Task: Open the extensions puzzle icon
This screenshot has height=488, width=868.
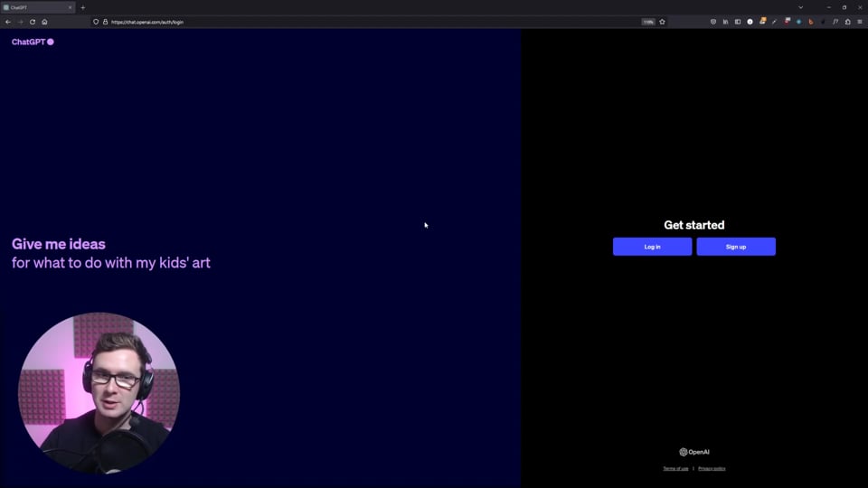Action: [847, 22]
